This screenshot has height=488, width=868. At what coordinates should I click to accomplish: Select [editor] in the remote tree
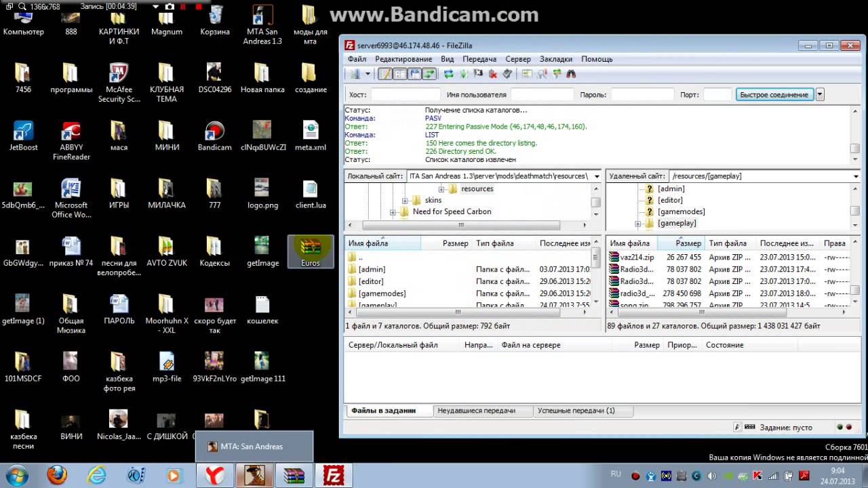[x=670, y=201]
